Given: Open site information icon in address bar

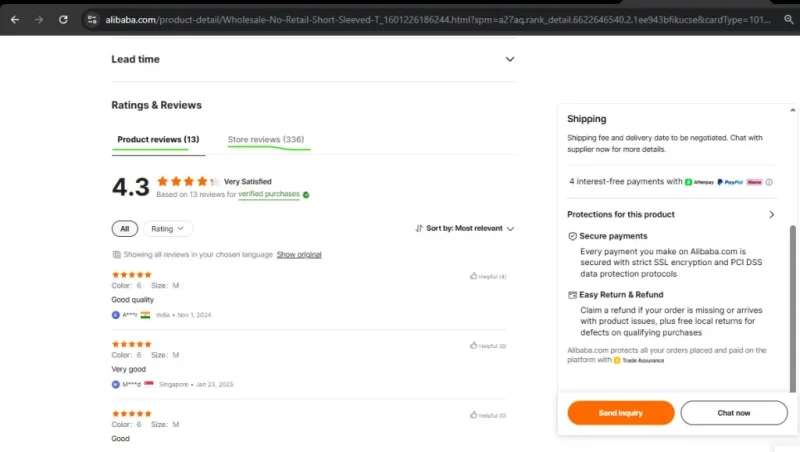Looking at the screenshot, I should 92,19.
